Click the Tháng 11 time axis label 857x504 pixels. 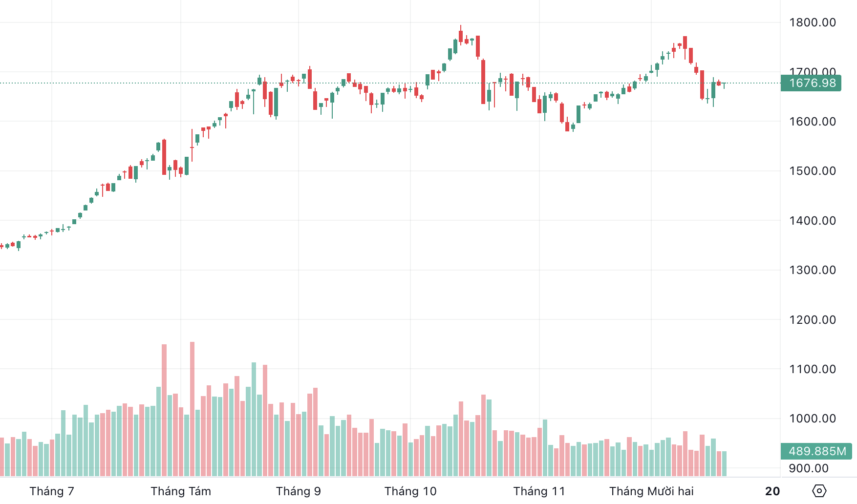pos(539,491)
